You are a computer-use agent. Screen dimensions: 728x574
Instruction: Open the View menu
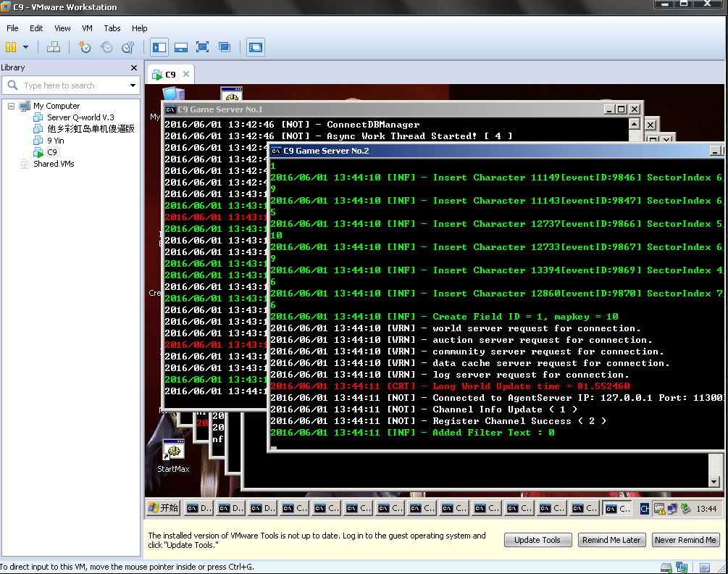click(x=62, y=28)
